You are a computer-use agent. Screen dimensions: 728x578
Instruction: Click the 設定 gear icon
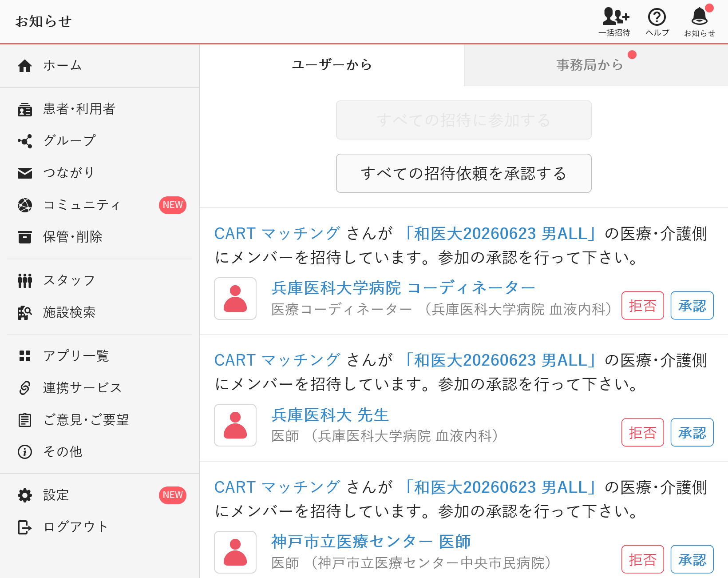pyautogui.click(x=25, y=495)
